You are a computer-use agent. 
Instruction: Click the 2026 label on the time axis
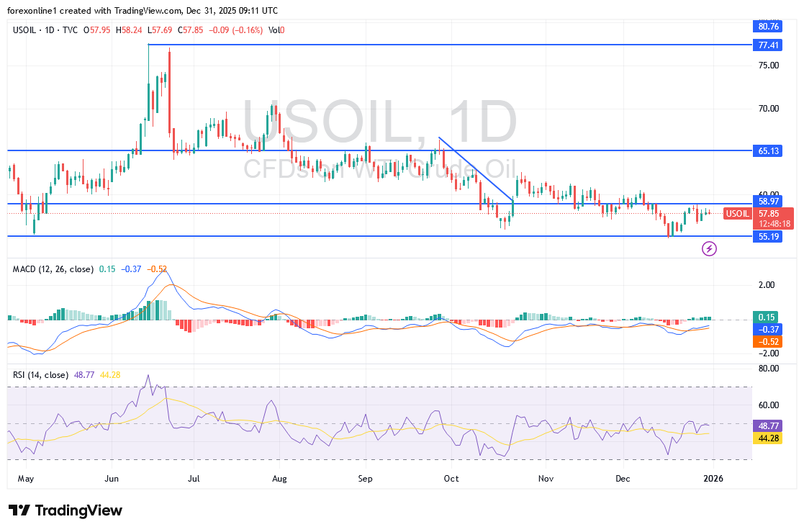pos(712,478)
